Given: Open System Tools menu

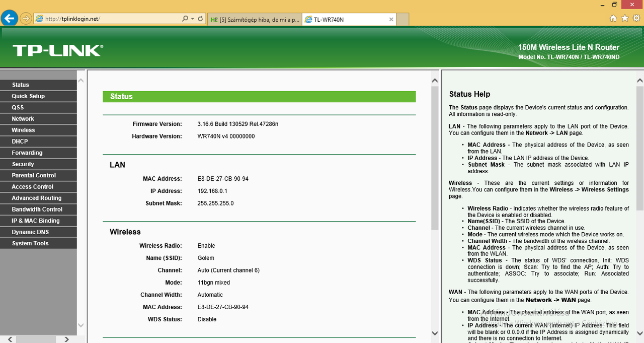Looking at the screenshot, I should click(x=38, y=243).
